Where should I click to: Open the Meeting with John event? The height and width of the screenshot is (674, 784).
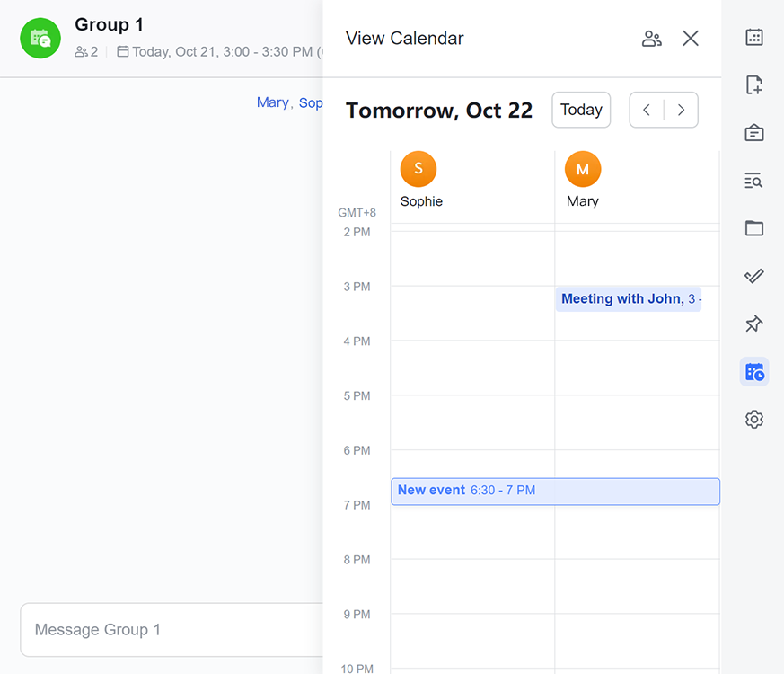[629, 298]
